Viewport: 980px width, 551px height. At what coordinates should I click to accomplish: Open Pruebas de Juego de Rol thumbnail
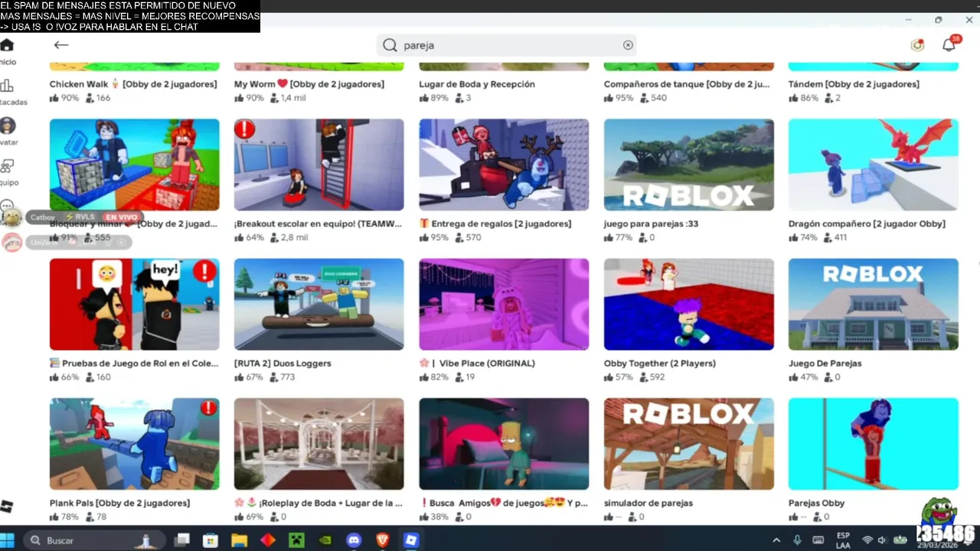pos(135,304)
